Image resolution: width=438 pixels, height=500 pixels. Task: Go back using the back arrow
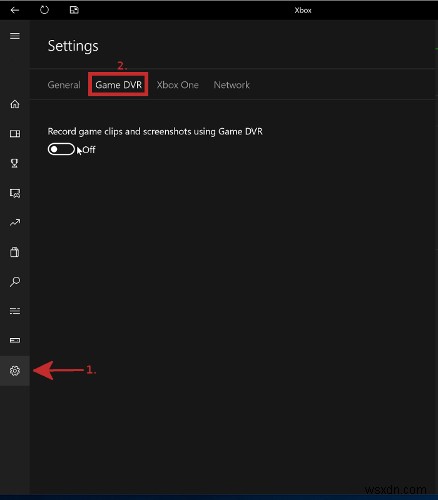(15, 10)
